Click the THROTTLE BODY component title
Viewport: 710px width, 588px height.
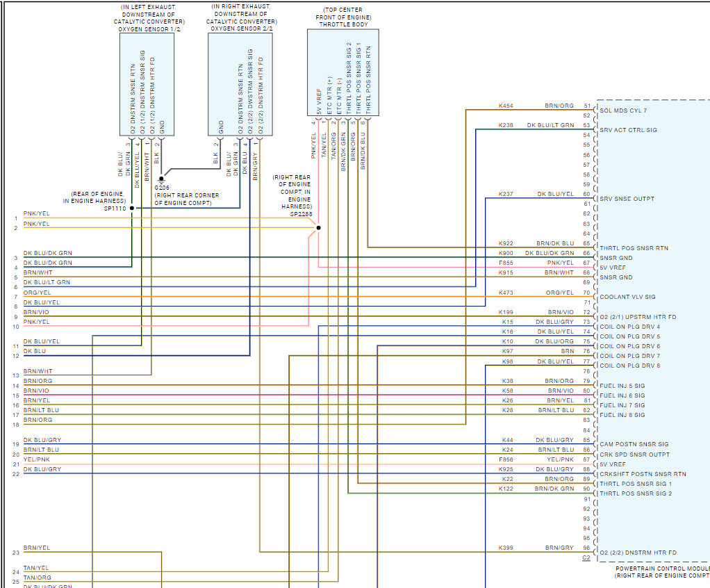pos(343,24)
